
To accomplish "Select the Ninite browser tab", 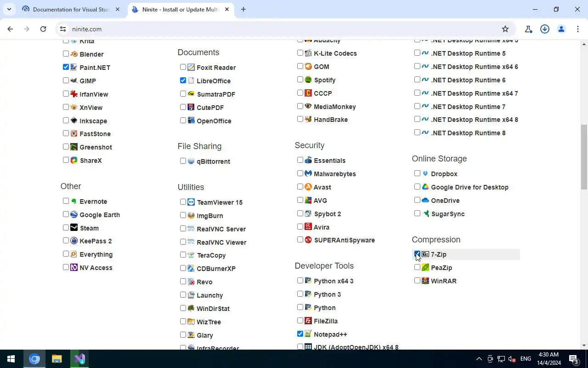I will pyautogui.click(x=180, y=9).
